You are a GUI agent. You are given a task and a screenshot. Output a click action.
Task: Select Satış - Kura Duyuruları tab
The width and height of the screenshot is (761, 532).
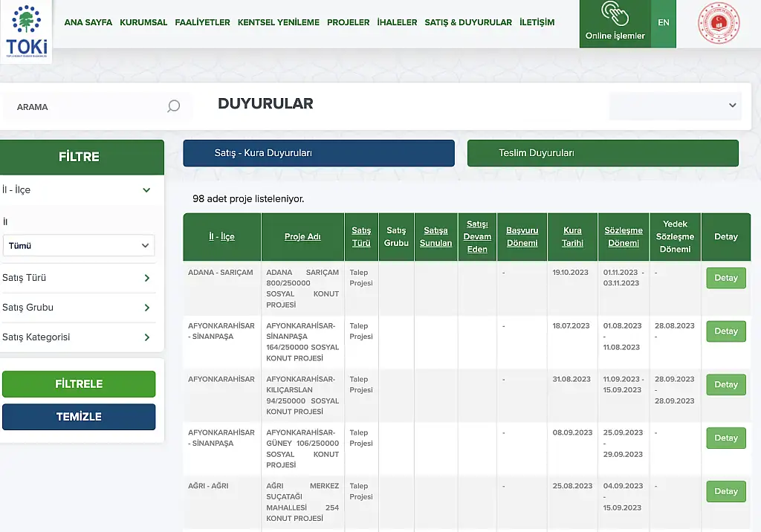point(319,153)
